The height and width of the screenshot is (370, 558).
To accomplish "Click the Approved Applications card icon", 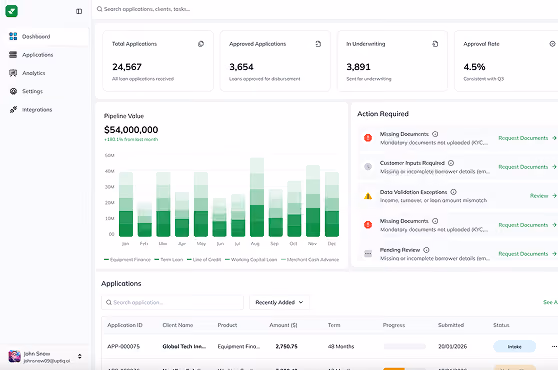I will click(x=318, y=44).
